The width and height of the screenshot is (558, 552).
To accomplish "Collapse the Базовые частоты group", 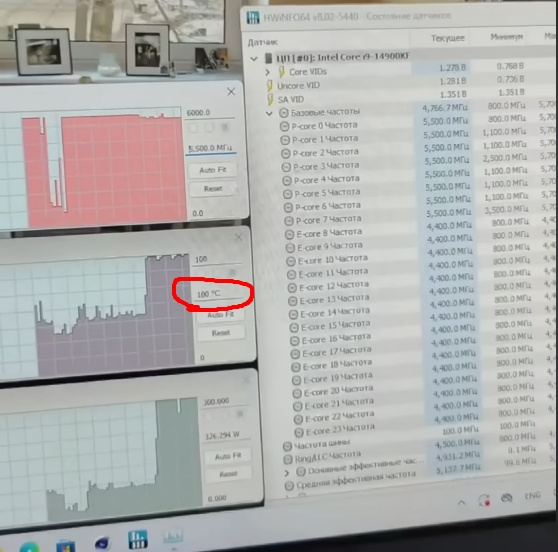I will 269,114.
